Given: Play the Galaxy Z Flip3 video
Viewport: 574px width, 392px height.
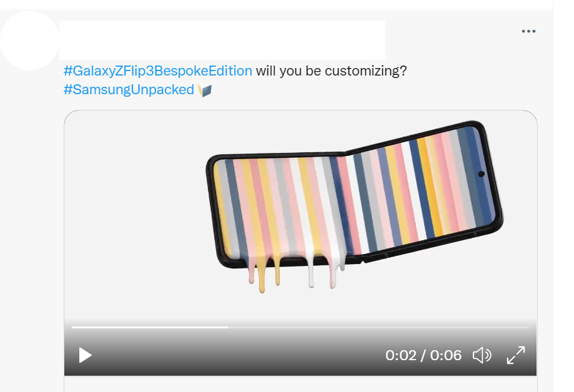Looking at the screenshot, I should (85, 355).
